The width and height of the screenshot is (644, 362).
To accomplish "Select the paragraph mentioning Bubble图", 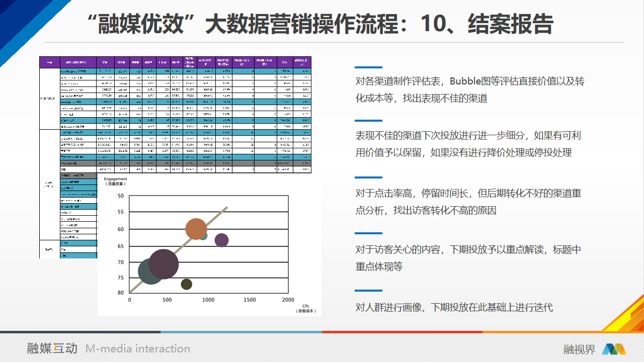I will (469, 89).
